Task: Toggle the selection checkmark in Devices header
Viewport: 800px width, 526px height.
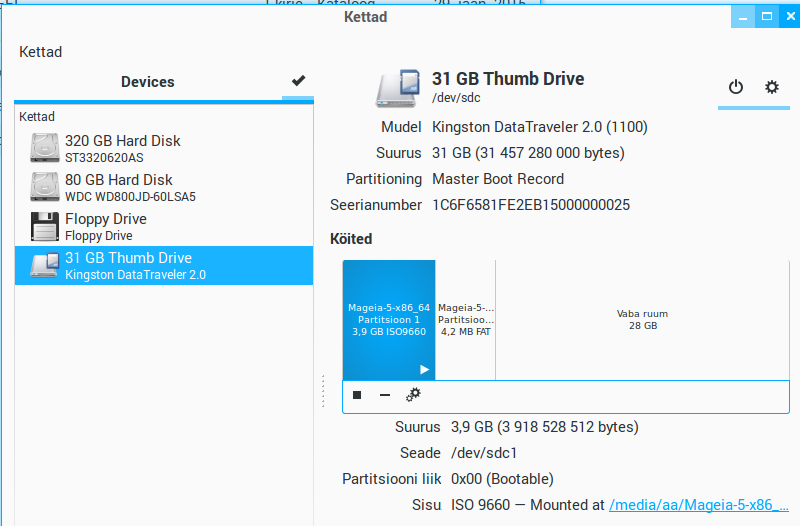Action: click(x=298, y=81)
